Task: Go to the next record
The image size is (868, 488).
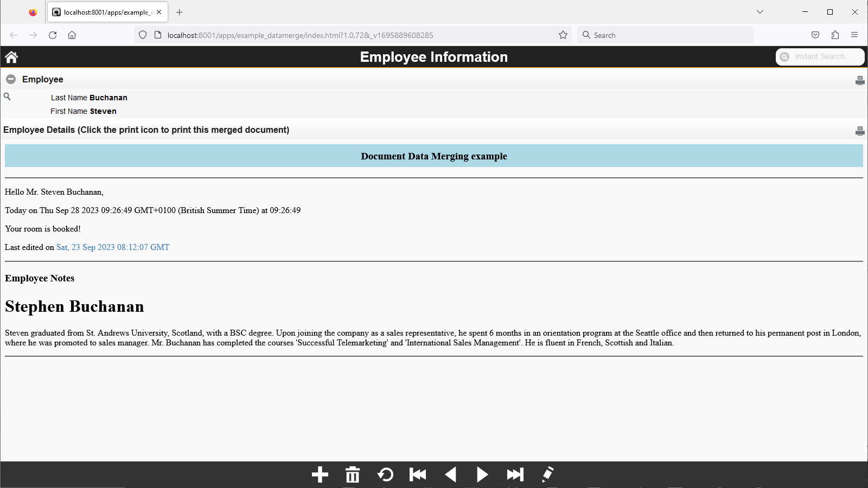Action: coord(482,474)
